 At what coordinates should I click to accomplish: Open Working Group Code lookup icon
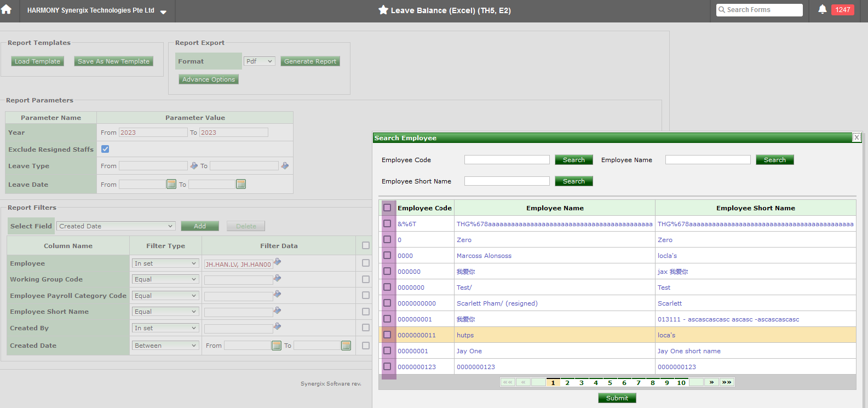point(278,278)
